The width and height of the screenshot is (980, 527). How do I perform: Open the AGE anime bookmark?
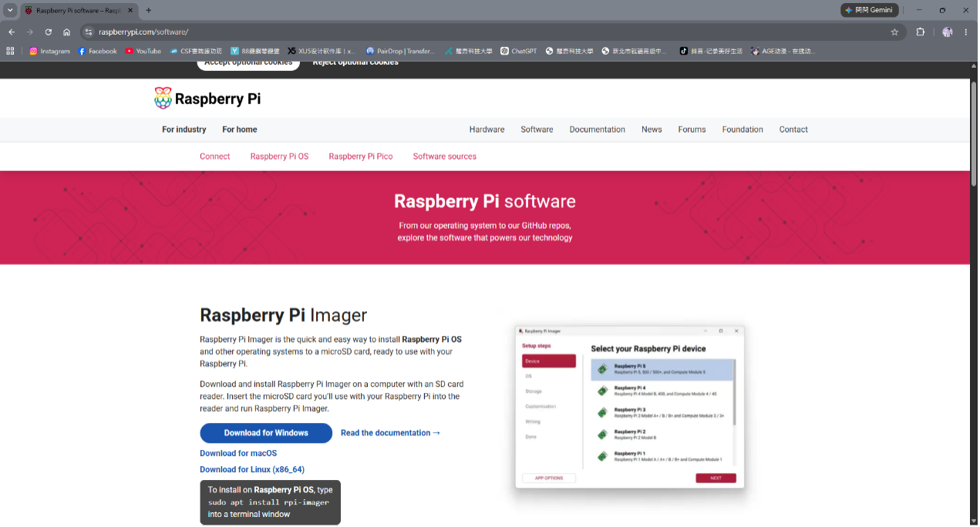coord(783,51)
